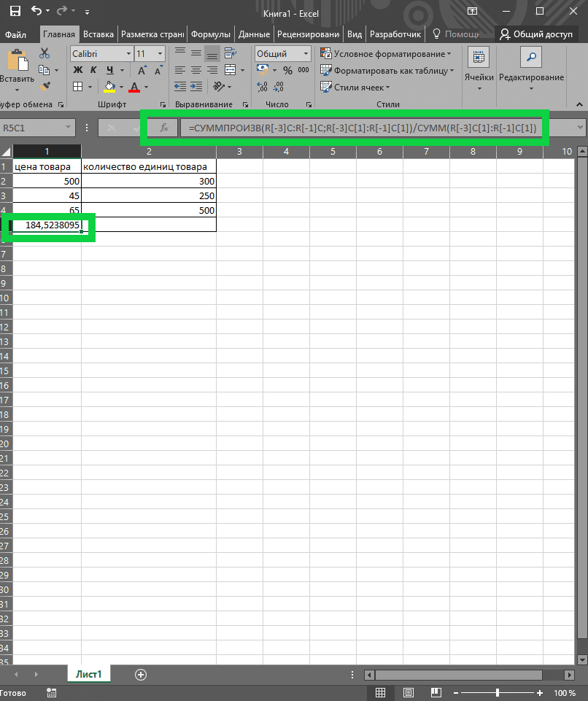The width and height of the screenshot is (588, 701).
Task: Apply the fill color bucket
Action: (109, 87)
